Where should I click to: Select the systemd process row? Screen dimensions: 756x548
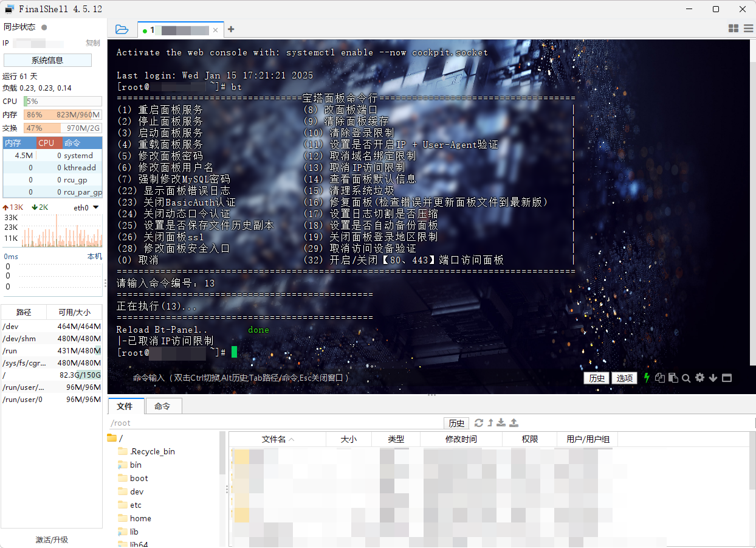(x=52, y=156)
